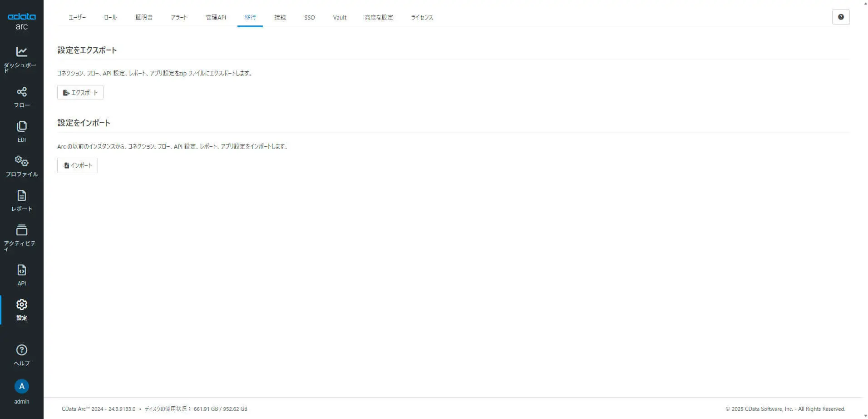Open the 高度な設定 tab
The height and width of the screenshot is (419, 868).
(379, 17)
